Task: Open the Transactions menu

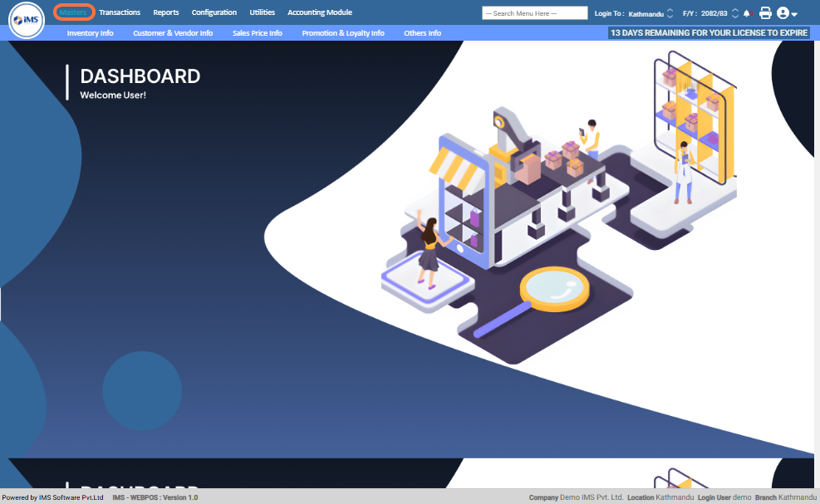Action: pos(120,12)
